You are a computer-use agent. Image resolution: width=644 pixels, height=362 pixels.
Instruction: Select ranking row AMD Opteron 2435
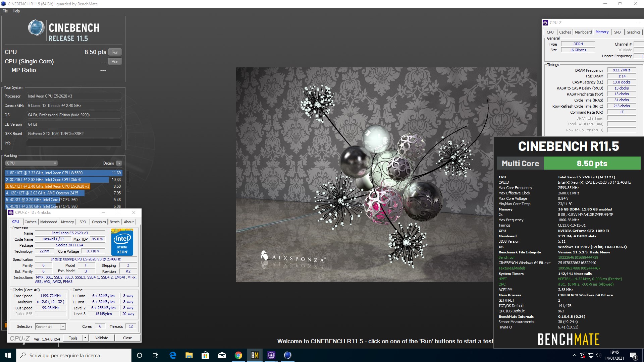tap(63, 193)
